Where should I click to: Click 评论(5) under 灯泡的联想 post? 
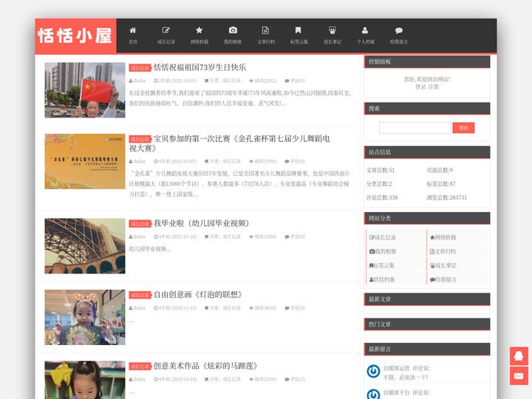(x=295, y=307)
